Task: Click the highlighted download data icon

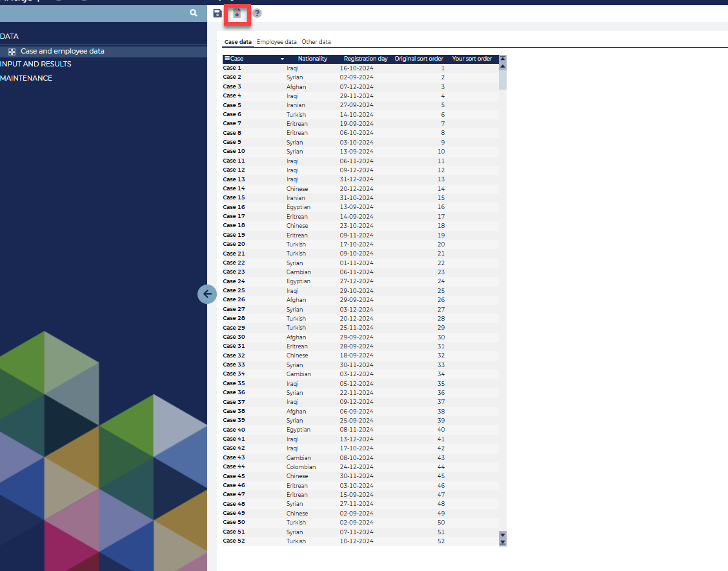Action: tap(237, 14)
